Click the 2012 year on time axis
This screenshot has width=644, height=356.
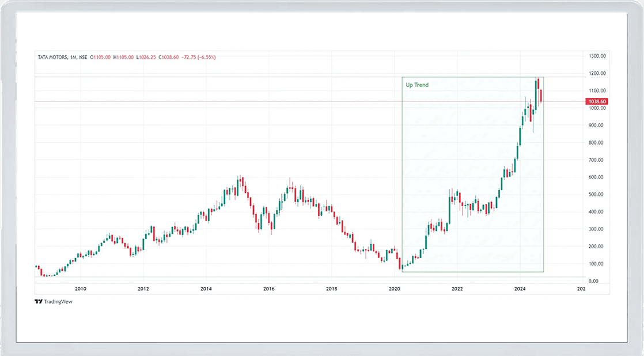click(x=143, y=289)
